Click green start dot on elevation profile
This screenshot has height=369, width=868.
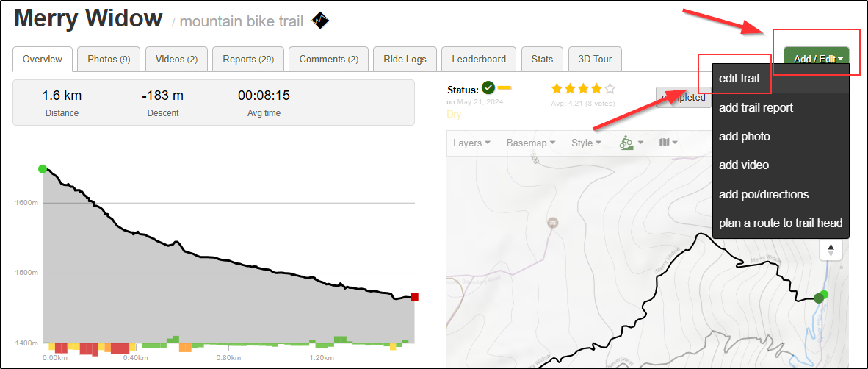42,168
